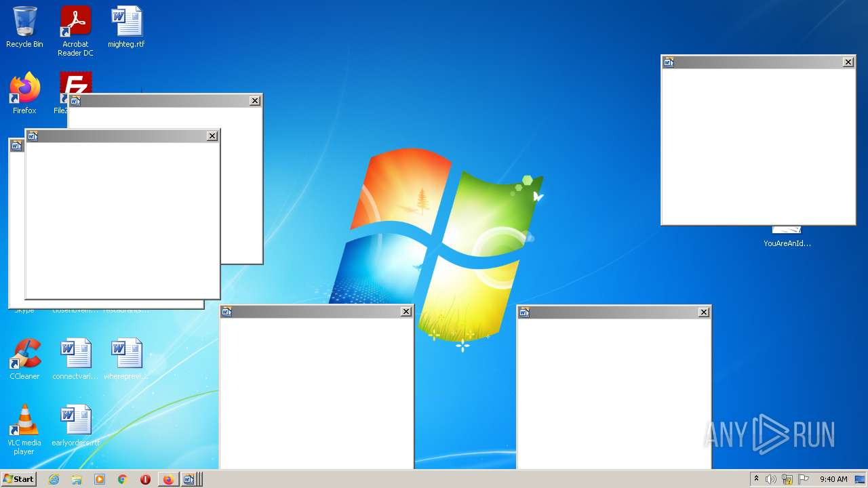The height and width of the screenshot is (488, 868).
Task: Launch Windows Media Player from taskbar
Action: tap(100, 479)
